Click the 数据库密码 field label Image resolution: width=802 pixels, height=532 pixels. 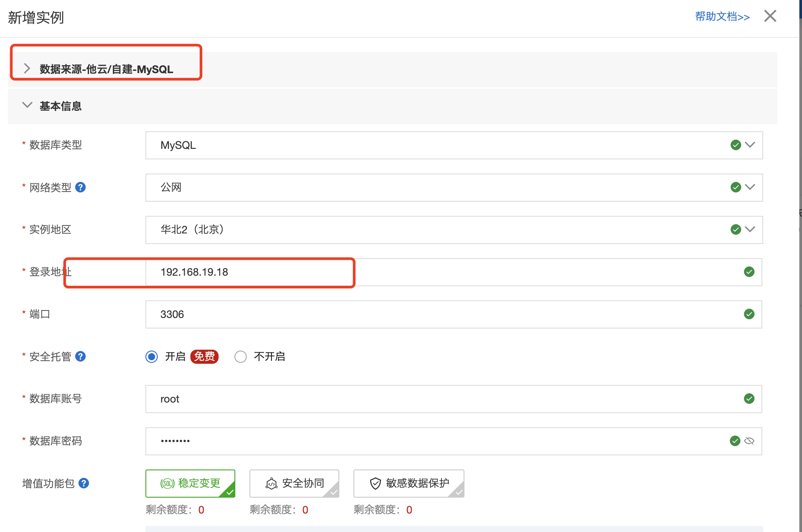tap(56, 441)
